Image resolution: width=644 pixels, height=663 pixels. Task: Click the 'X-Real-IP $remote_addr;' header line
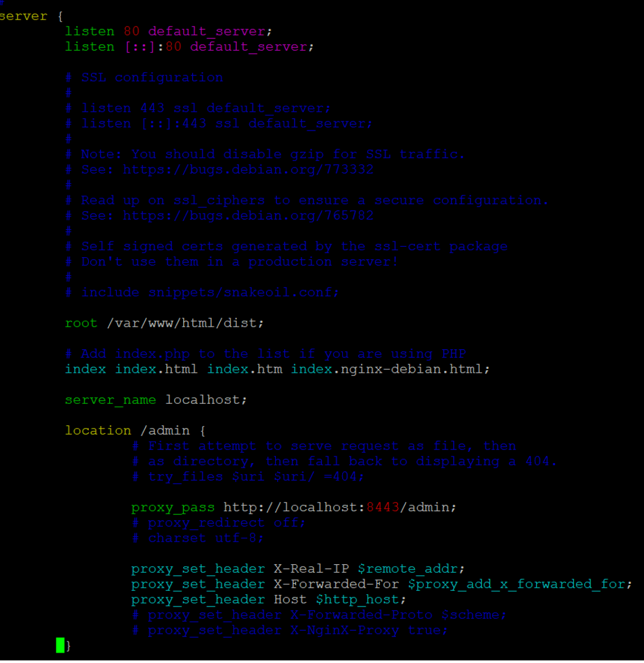click(x=298, y=569)
